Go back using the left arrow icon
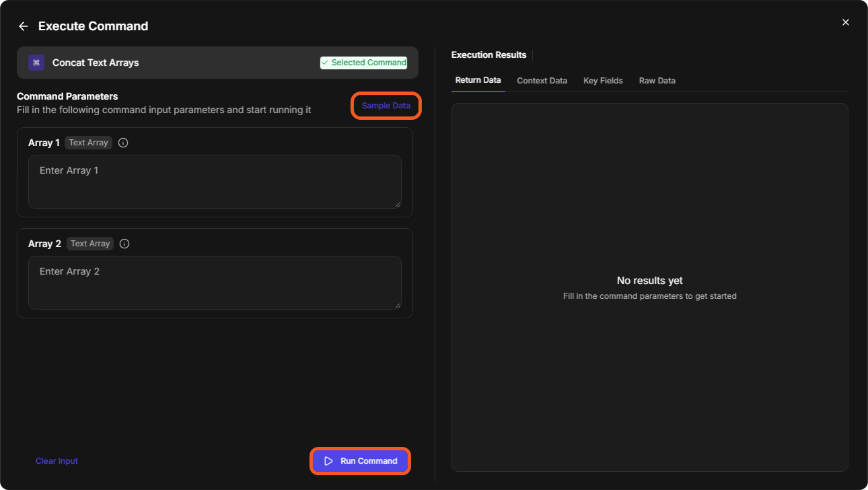868x490 pixels. pos(24,26)
